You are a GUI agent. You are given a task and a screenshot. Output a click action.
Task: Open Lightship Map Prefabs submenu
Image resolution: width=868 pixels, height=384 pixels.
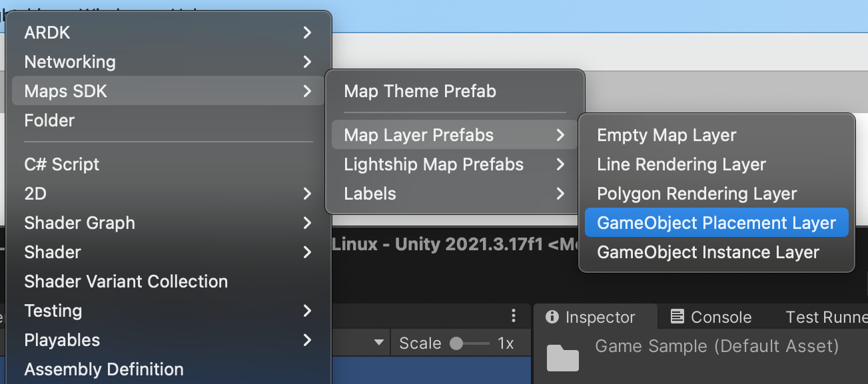455,164
